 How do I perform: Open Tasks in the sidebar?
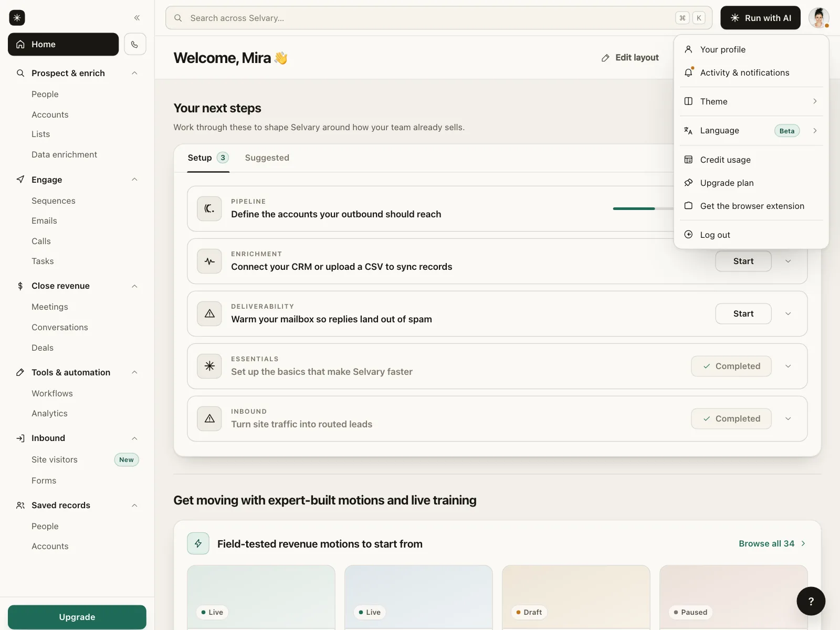coord(43,261)
